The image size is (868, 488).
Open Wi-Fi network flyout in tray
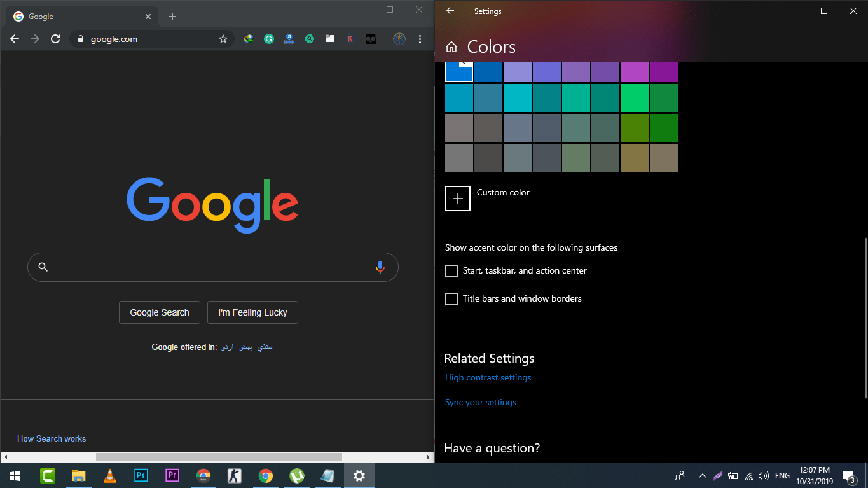(x=749, y=476)
